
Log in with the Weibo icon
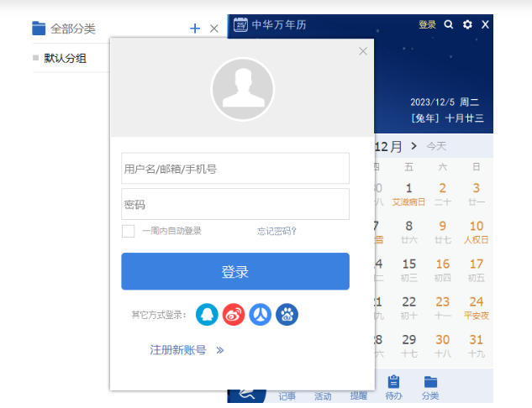234,315
